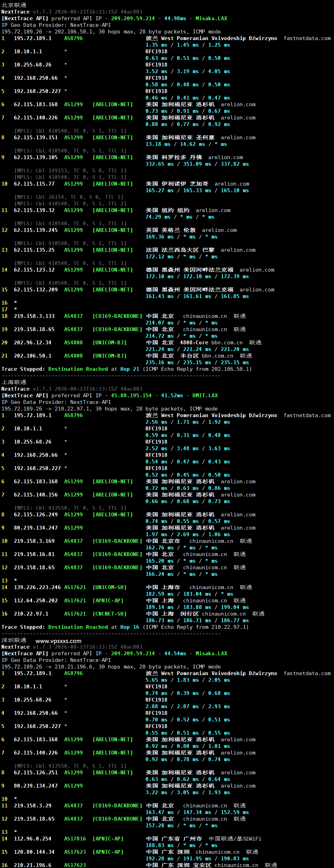The image size is (334, 868).
Task: Select the 4808-Core label
Action: click(x=194, y=343)
